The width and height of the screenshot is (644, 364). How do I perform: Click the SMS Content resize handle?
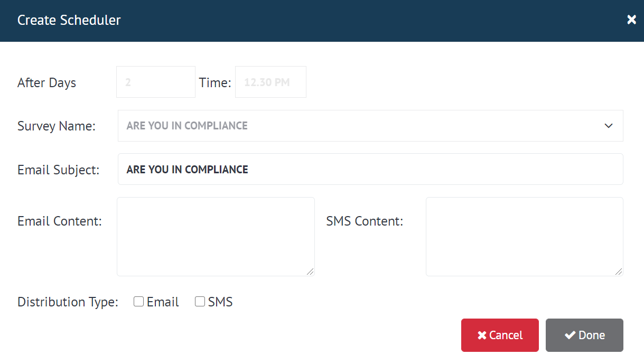(x=619, y=272)
